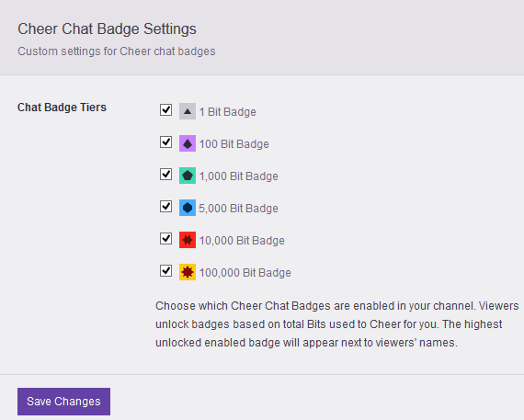
Task: Click the "1,000 Bit Badge" label text
Action: (x=239, y=176)
